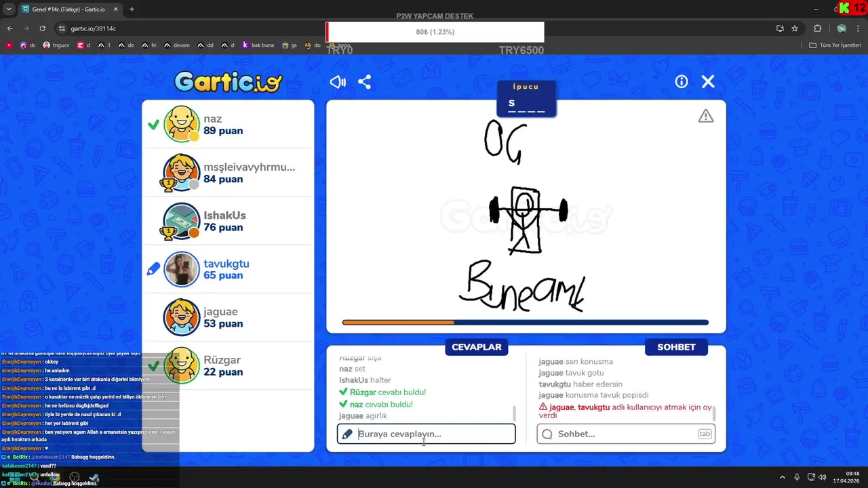Image resolution: width=868 pixels, height=488 pixels.
Task: Open the 'Tüm Yer İşaretleri' bookmarks folder
Action: [836, 45]
